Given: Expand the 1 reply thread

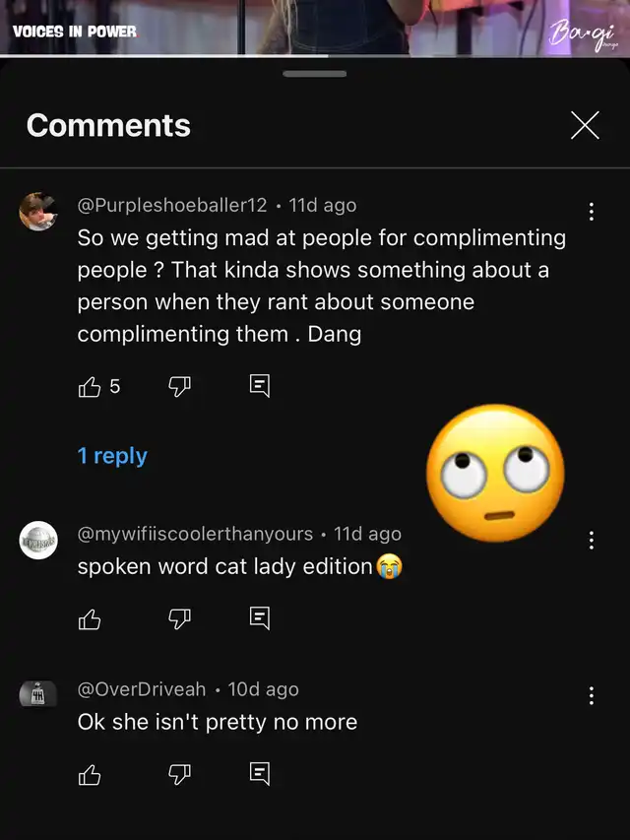Looking at the screenshot, I should coord(112,456).
